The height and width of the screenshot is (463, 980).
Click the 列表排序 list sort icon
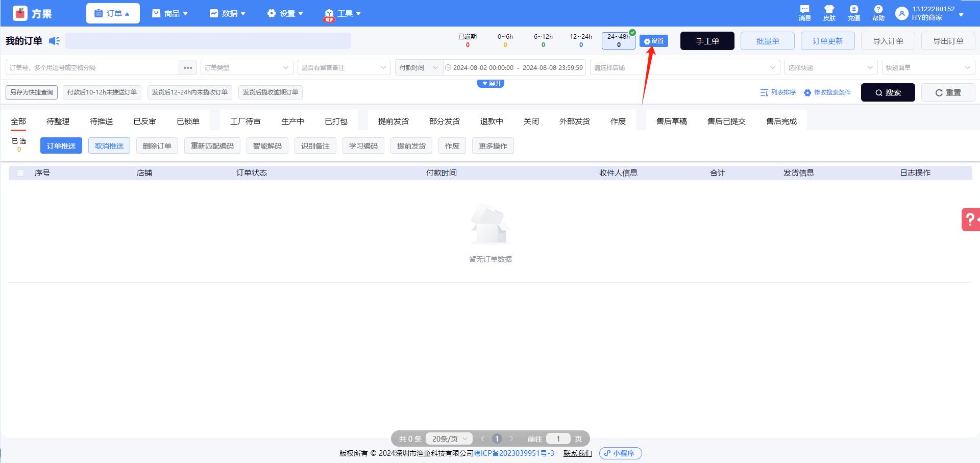(x=764, y=93)
